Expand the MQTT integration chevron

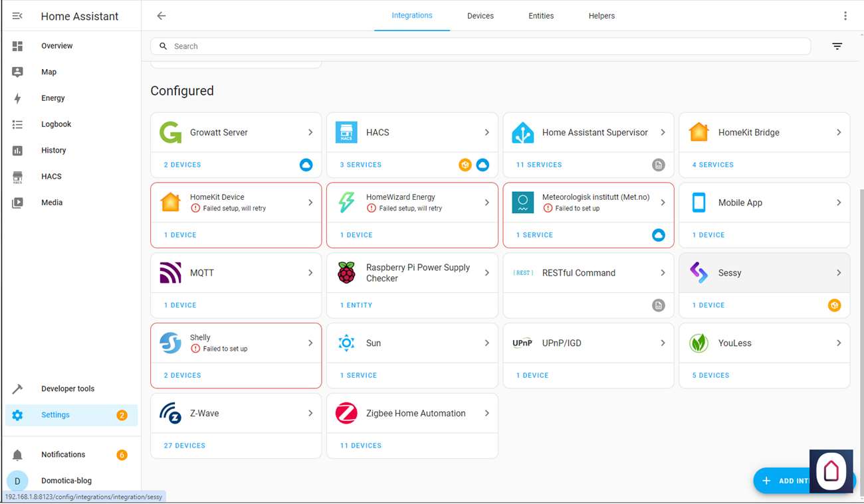click(x=310, y=273)
